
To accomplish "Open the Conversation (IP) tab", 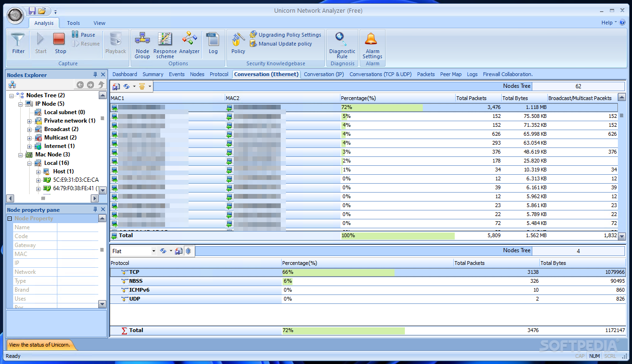I will [324, 74].
